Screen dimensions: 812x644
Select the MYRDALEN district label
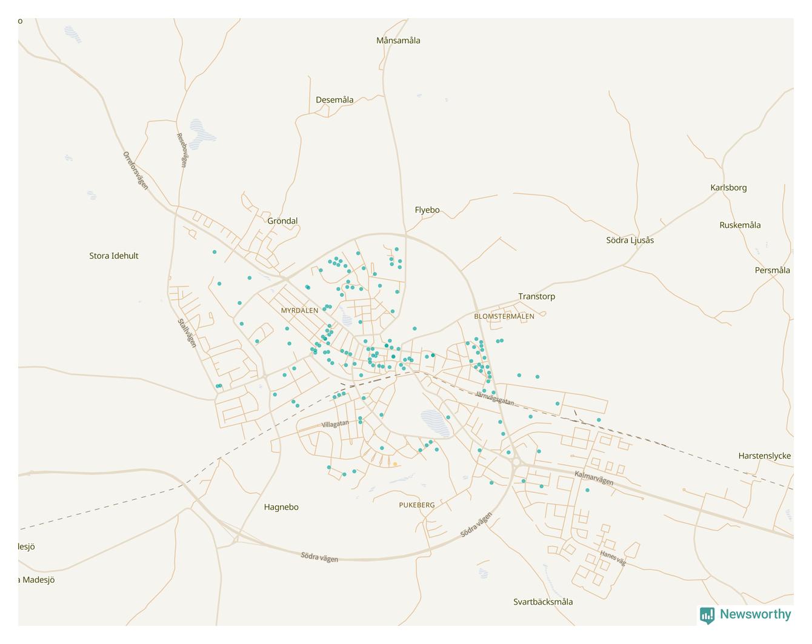299,310
